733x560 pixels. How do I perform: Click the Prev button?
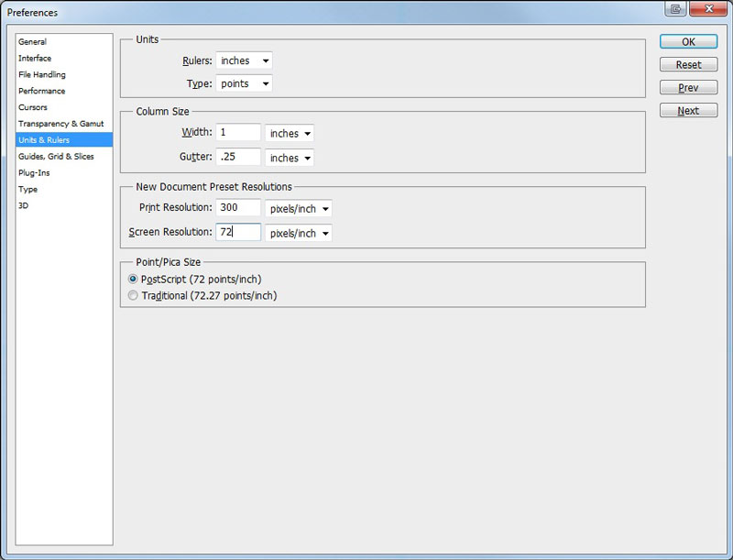click(688, 88)
